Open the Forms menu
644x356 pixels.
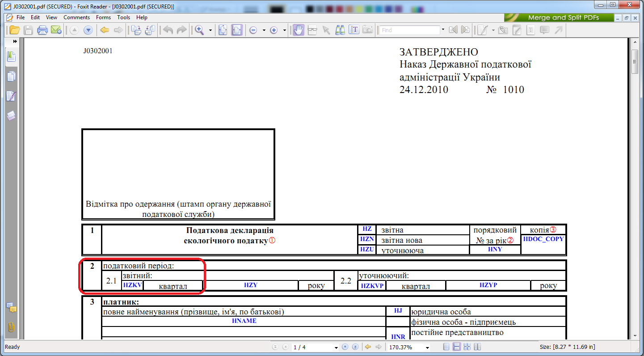(103, 17)
